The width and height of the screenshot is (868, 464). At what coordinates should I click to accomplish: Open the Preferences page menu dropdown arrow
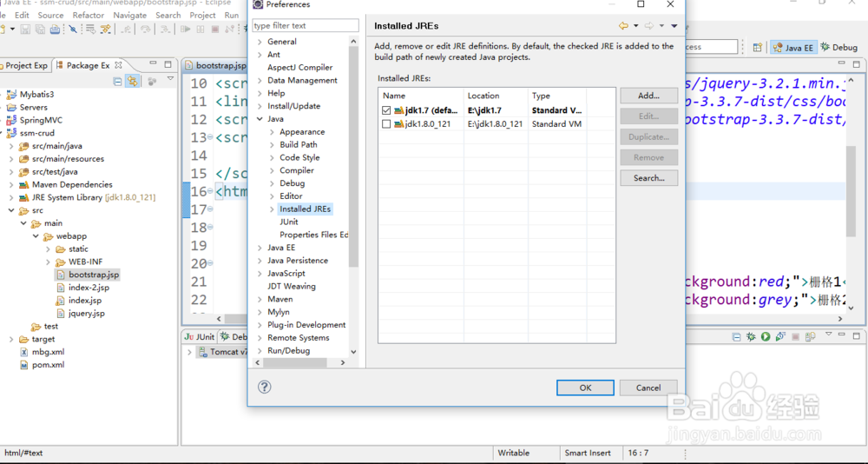pyautogui.click(x=674, y=26)
